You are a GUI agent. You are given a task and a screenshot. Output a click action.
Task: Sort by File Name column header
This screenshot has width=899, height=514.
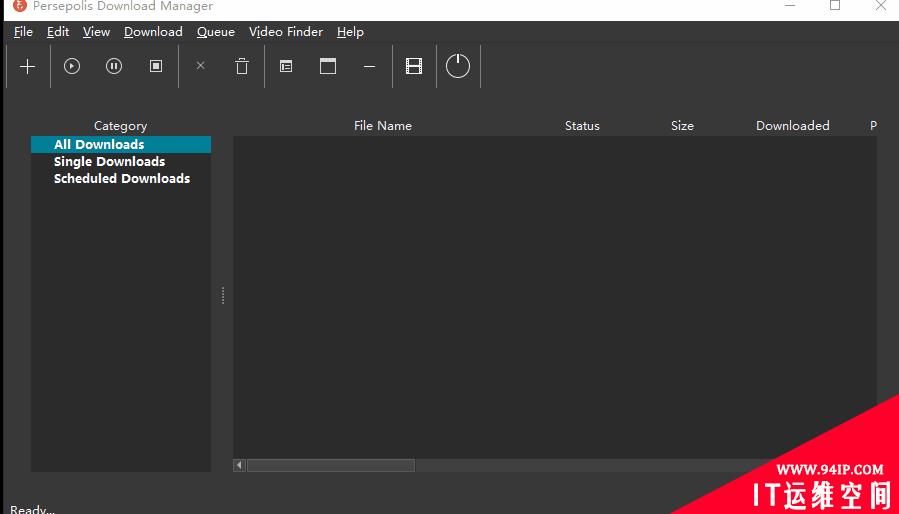[x=382, y=126]
